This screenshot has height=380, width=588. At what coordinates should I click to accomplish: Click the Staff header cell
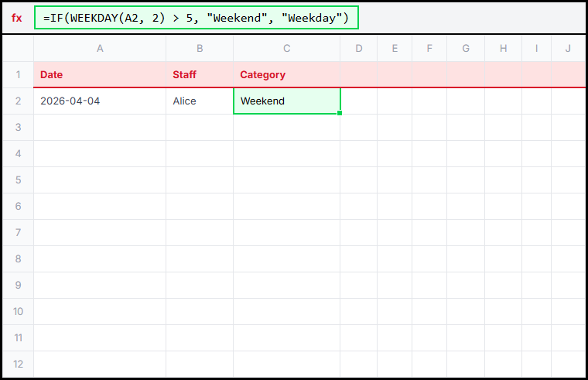(x=200, y=75)
